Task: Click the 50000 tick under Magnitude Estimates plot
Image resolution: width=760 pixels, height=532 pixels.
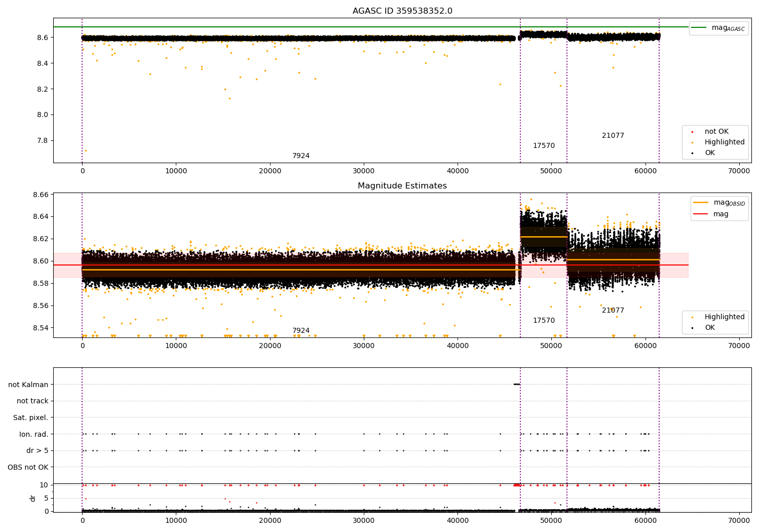Action: point(551,346)
